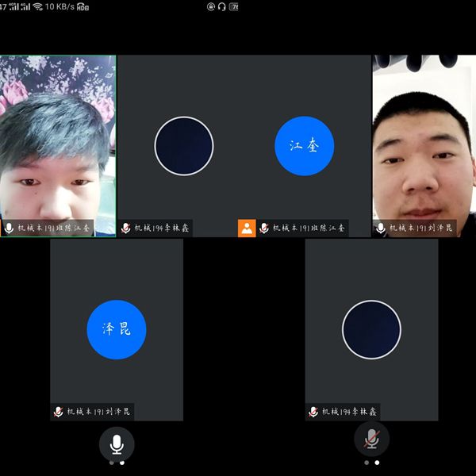Click mic icon beside top-right 机械本191刘泽昆 label
476x476 pixels.
point(381,228)
